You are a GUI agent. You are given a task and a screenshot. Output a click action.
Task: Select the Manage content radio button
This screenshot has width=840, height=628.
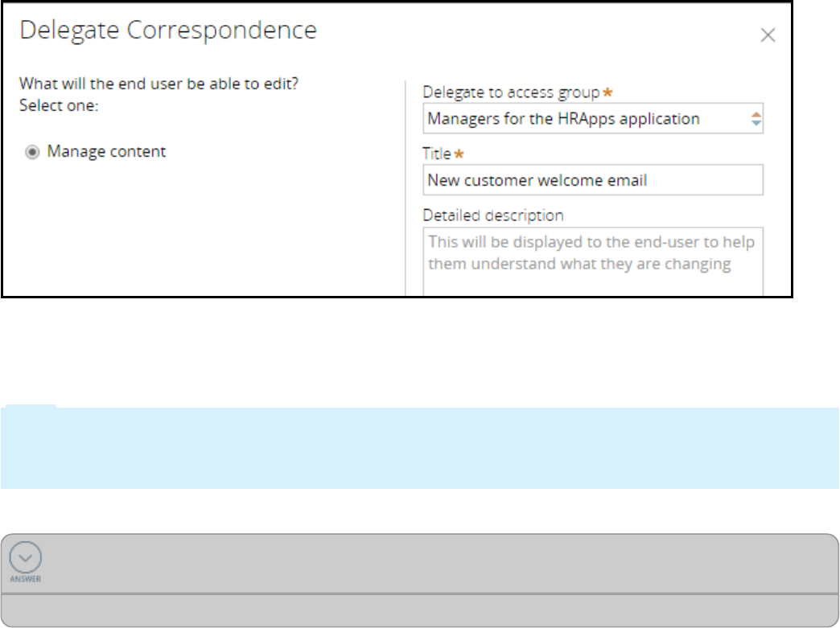pyautogui.click(x=32, y=152)
